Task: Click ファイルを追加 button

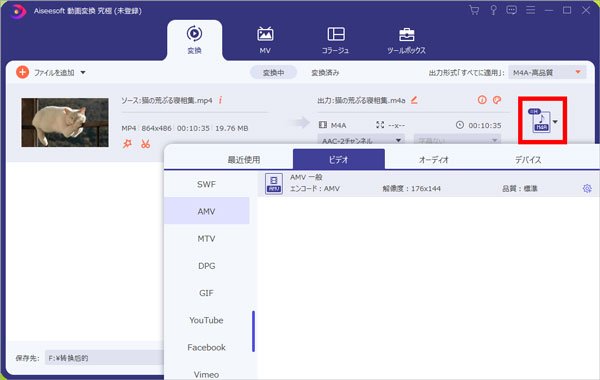Action: click(54, 72)
